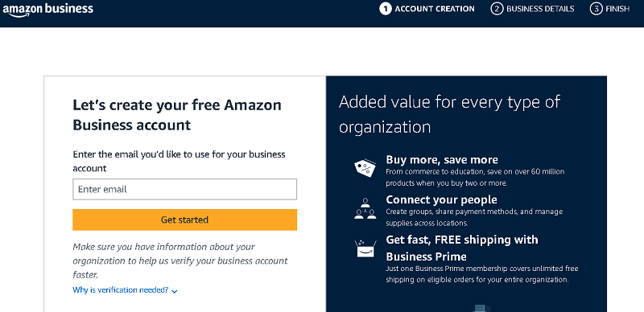Click the step 2 circle icon
Screen dimensions: 644x312
[x=497, y=9]
